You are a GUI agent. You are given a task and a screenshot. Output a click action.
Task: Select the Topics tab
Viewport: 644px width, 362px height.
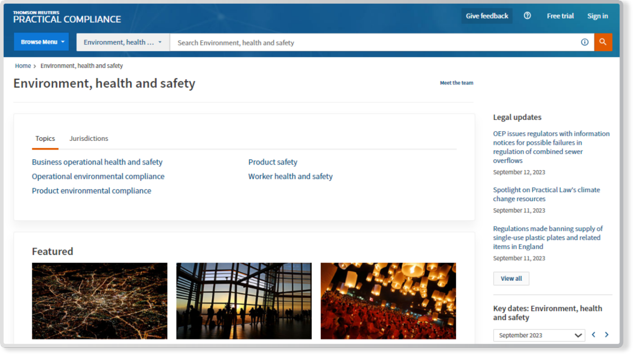click(x=45, y=138)
